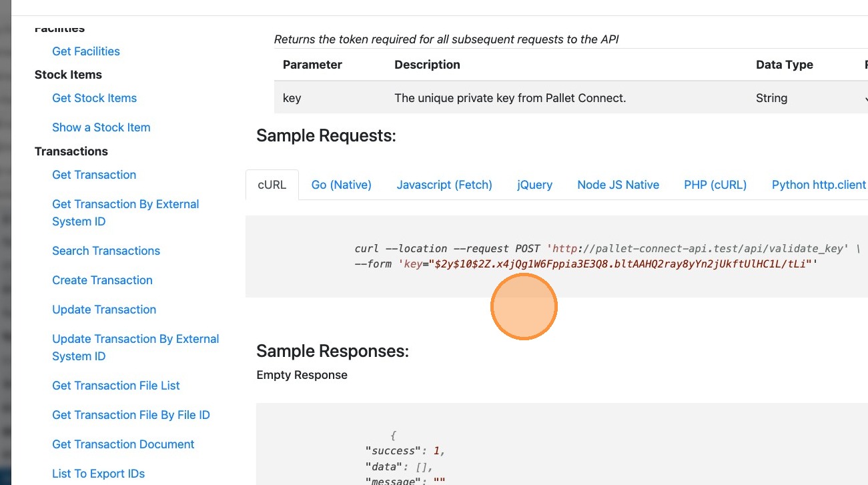Show the PHP (cURL) sample request
The image size is (868, 485).
(715, 185)
